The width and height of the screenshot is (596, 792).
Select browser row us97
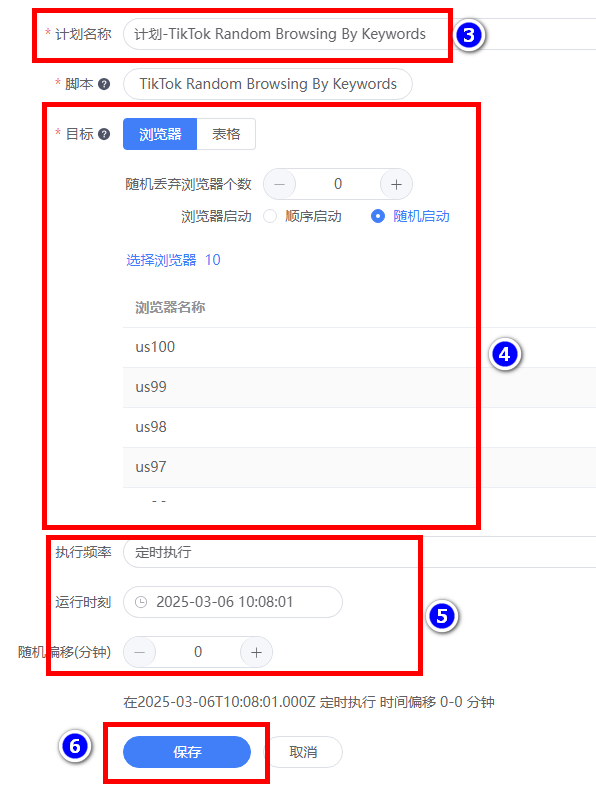coord(360,467)
